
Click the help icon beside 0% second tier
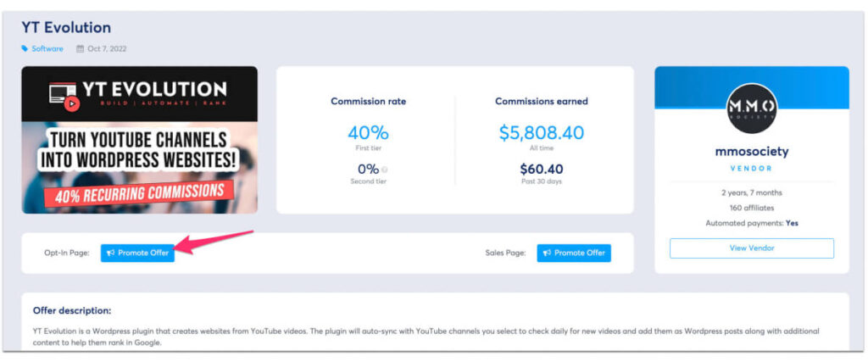[385, 170]
